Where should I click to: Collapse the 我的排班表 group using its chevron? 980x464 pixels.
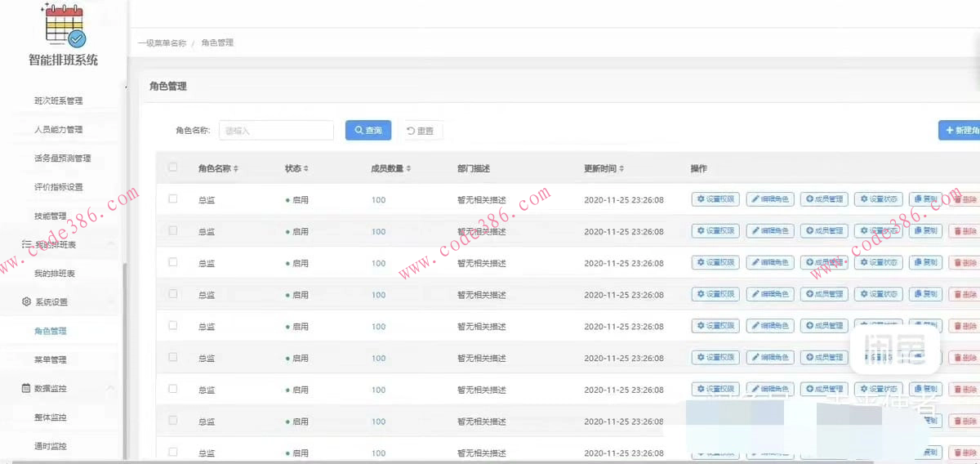click(x=111, y=244)
